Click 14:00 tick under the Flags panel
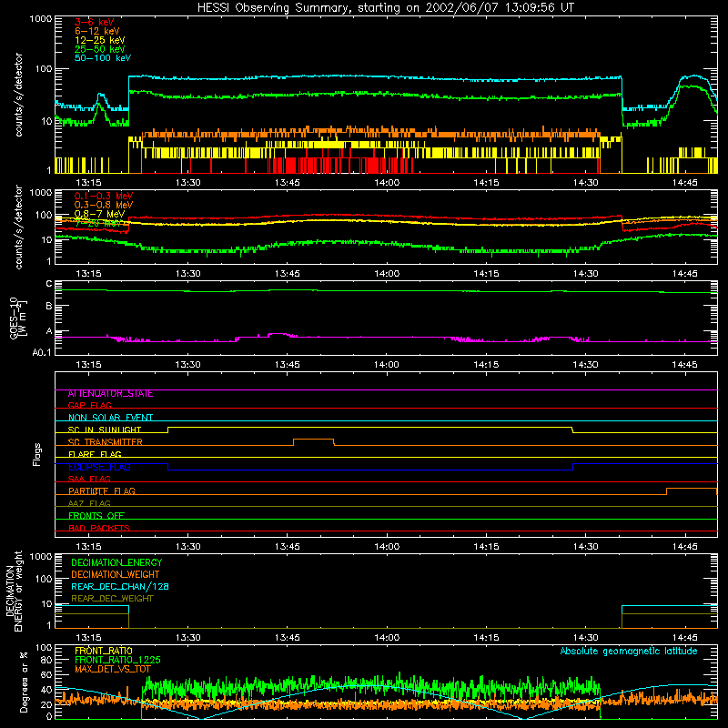 pyautogui.click(x=387, y=547)
